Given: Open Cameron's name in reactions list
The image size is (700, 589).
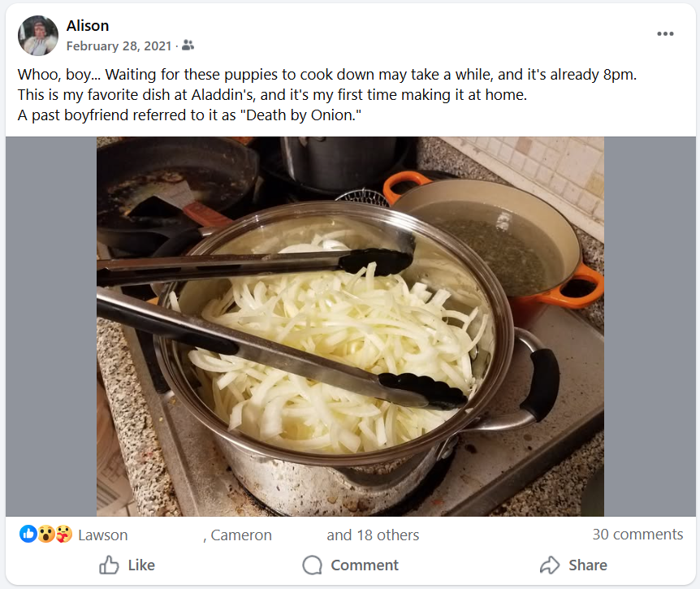Looking at the screenshot, I should pyautogui.click(x=241, y=535).
